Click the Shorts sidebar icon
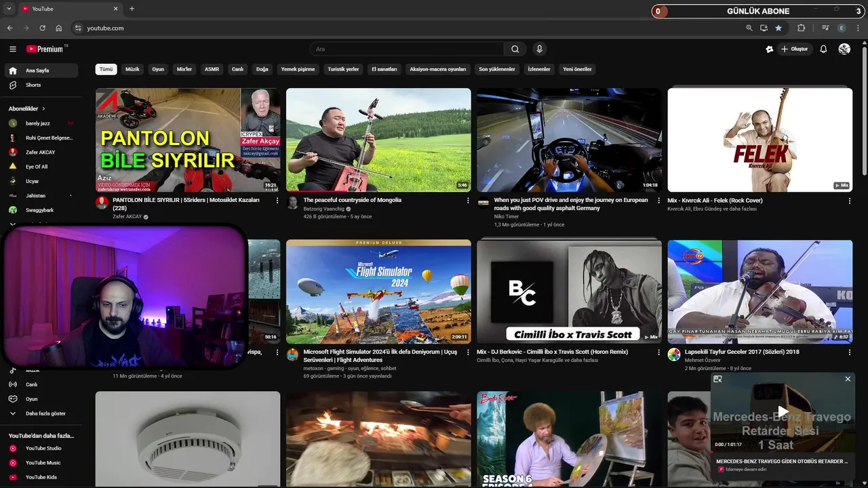Viewport: 868px width, 488px height. click(13, 85)
